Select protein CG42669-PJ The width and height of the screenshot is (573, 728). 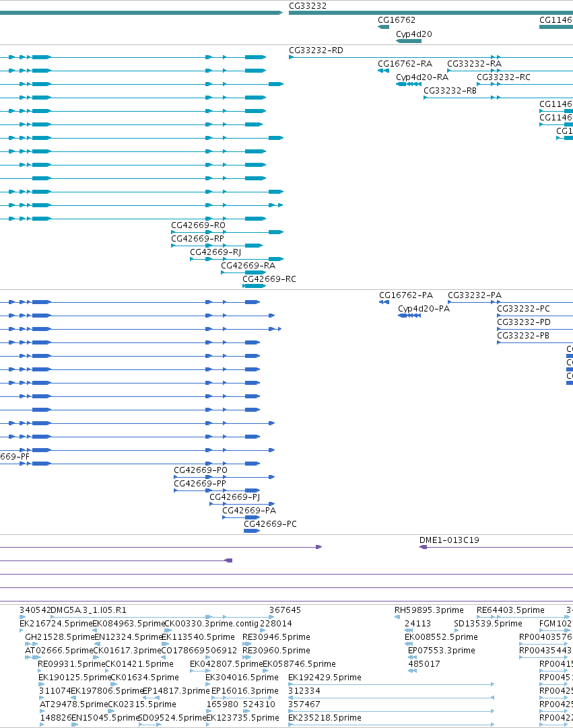(242, 504)
